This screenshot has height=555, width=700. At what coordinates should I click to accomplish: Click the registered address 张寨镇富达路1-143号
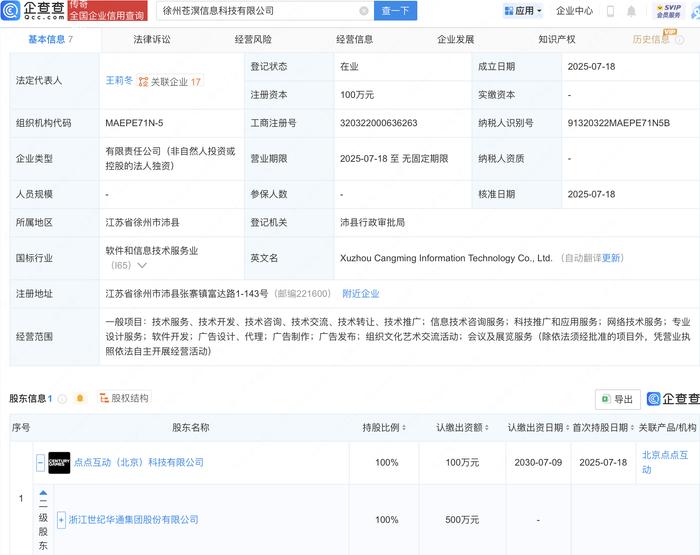point(187,294)
